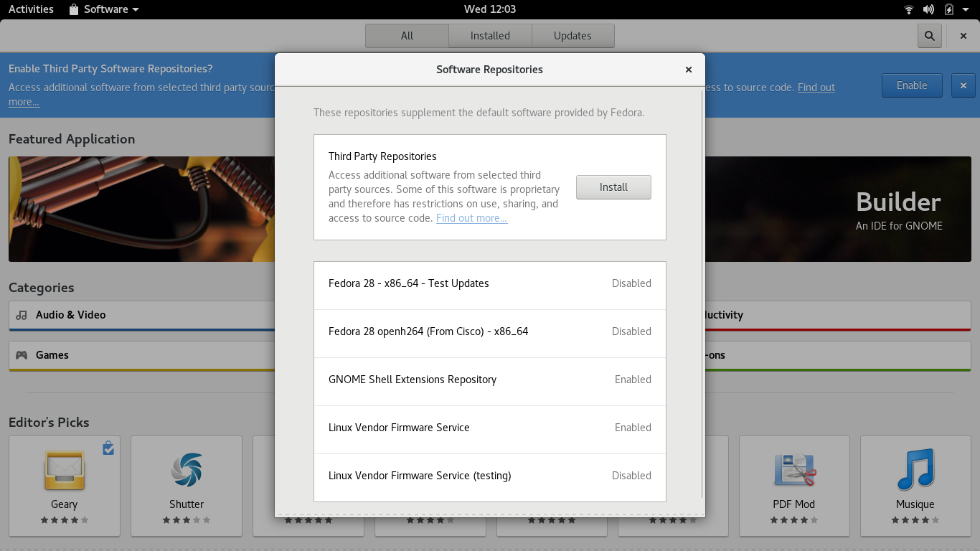This screenshot has height=551, width=980.
Task: Open the Games category
Action: pyautogui.click(x=141, y=356)
